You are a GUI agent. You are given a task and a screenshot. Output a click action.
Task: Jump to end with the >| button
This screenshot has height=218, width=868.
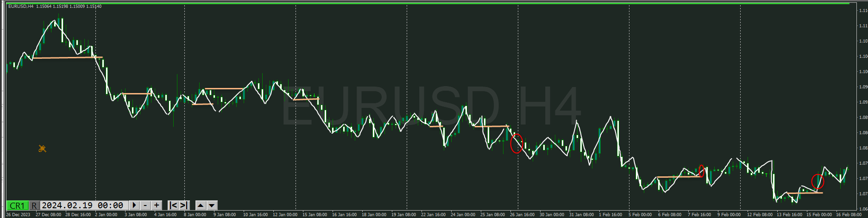point(183,205)
